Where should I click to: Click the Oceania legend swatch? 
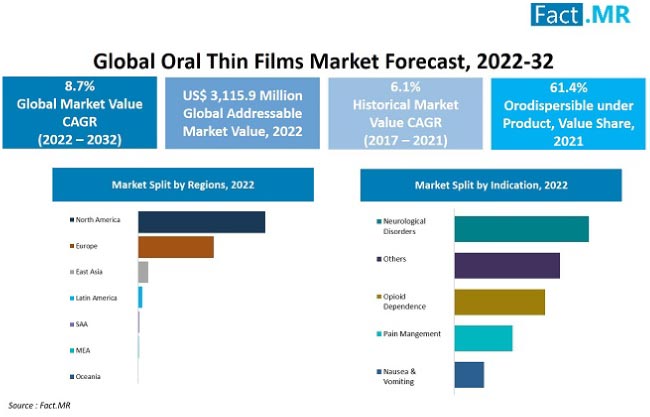coord(72,377)
